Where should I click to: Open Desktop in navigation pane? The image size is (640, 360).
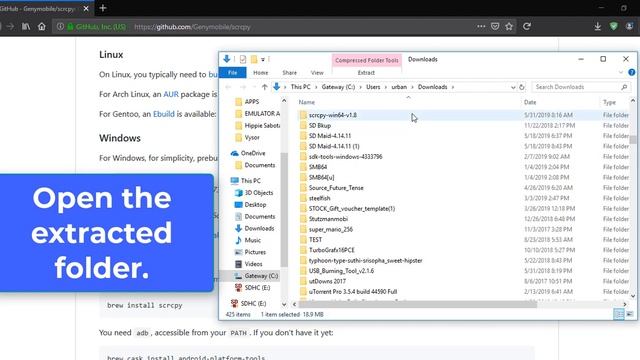tap(255, 204)
